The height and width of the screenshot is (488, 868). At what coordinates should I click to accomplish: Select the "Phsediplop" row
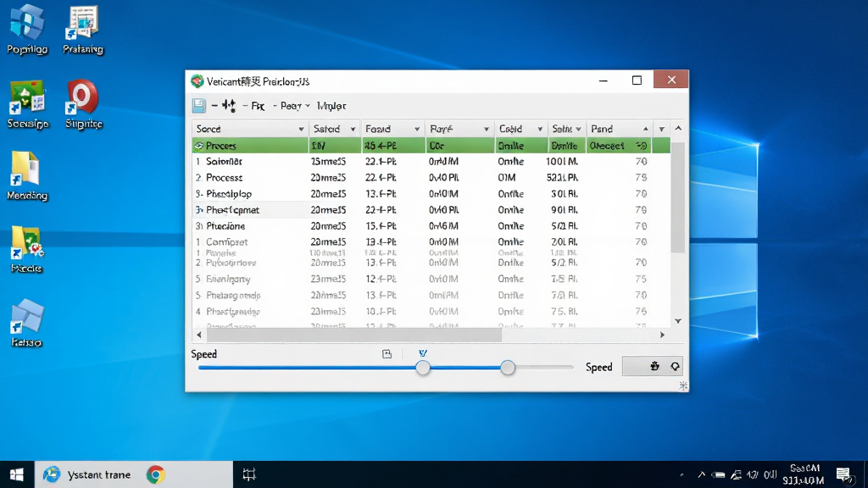[x=431, y=194]
